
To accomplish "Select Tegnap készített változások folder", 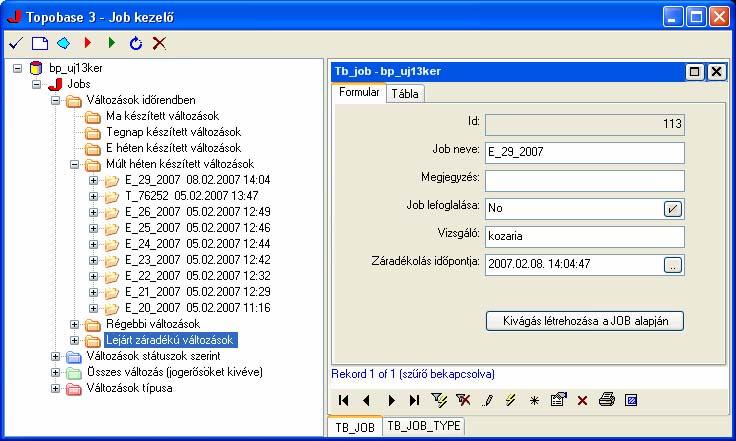I will [x=173, y=132].
